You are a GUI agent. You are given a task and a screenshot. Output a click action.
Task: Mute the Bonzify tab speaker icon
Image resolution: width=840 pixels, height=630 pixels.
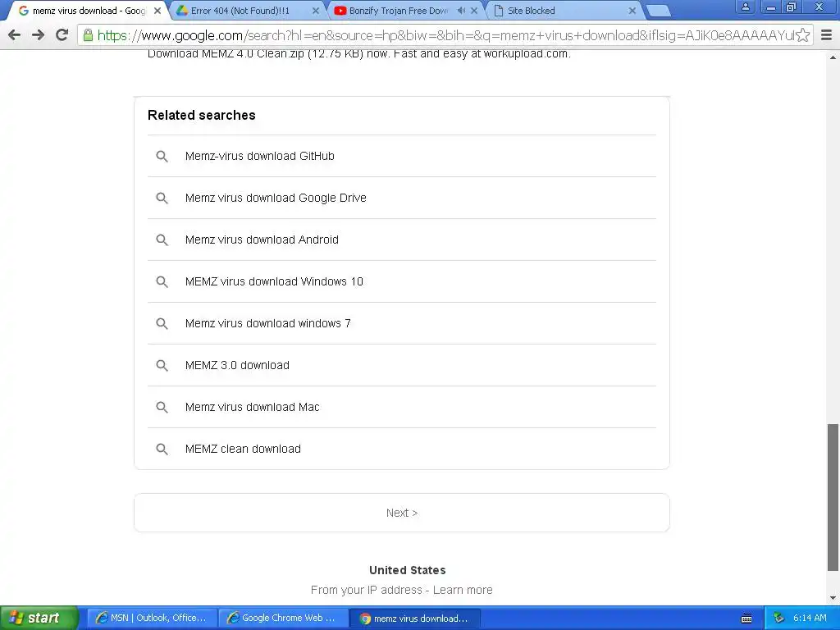[461, 11]
